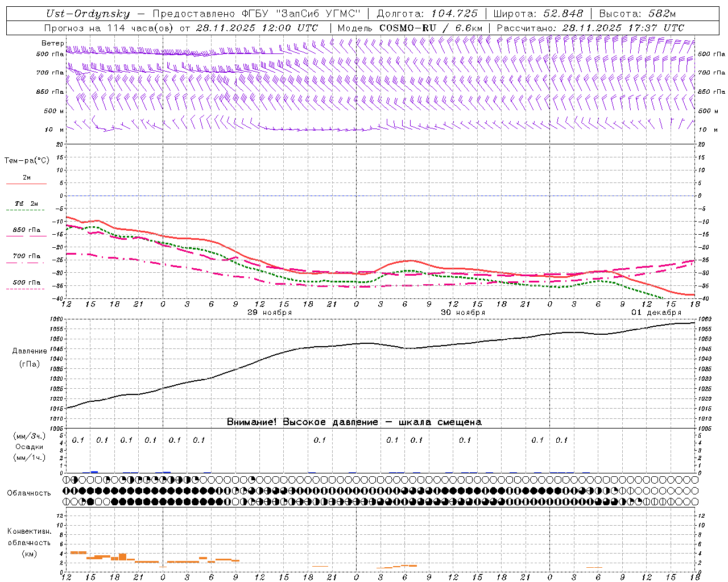Click the "500 гПа" entry in temperature legend

point(26,282)
